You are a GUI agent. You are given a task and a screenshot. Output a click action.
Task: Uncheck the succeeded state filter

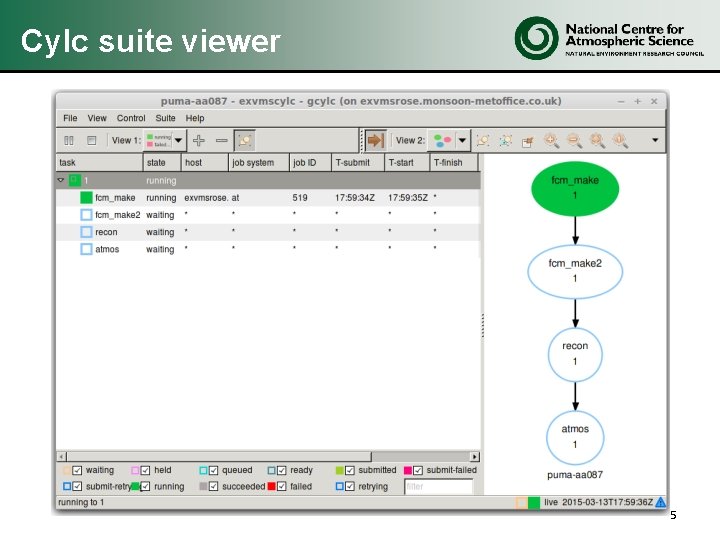pyautogui.click(x=213, y=486)
